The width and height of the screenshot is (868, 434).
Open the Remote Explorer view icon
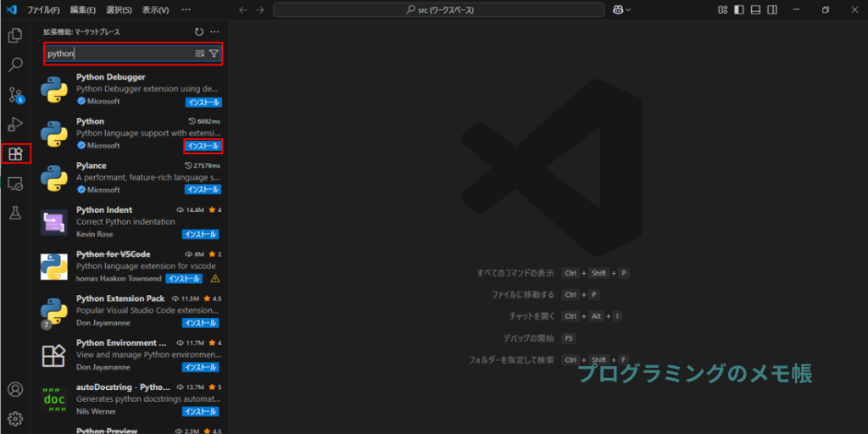pyautogui.click(x=15, y=183)
